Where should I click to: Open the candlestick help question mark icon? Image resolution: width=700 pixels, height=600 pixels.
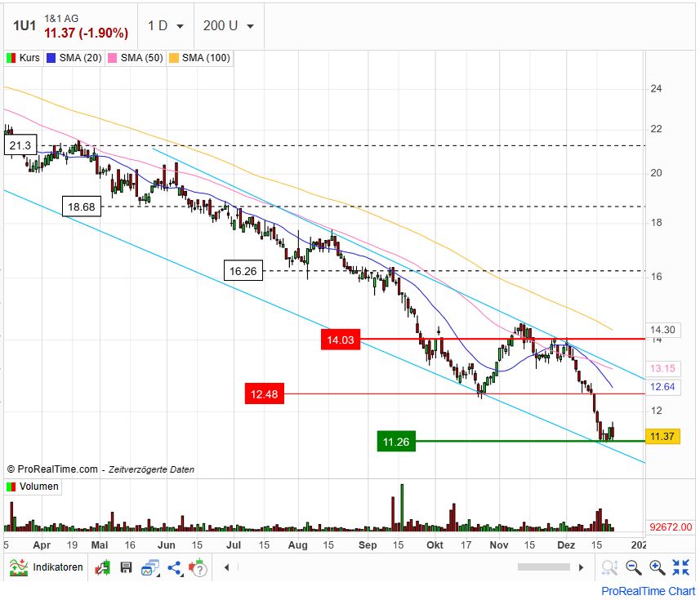[x=198, y=567]
